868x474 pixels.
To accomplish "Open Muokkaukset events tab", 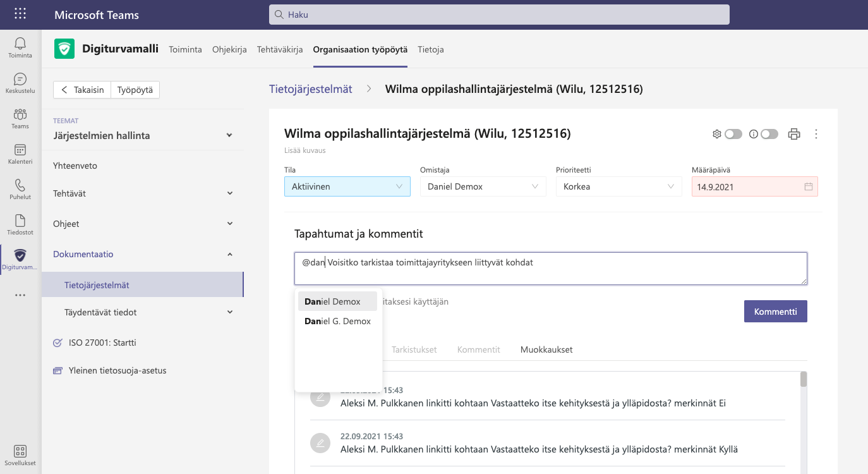I will pyautogui.click(x=546, y=349).
